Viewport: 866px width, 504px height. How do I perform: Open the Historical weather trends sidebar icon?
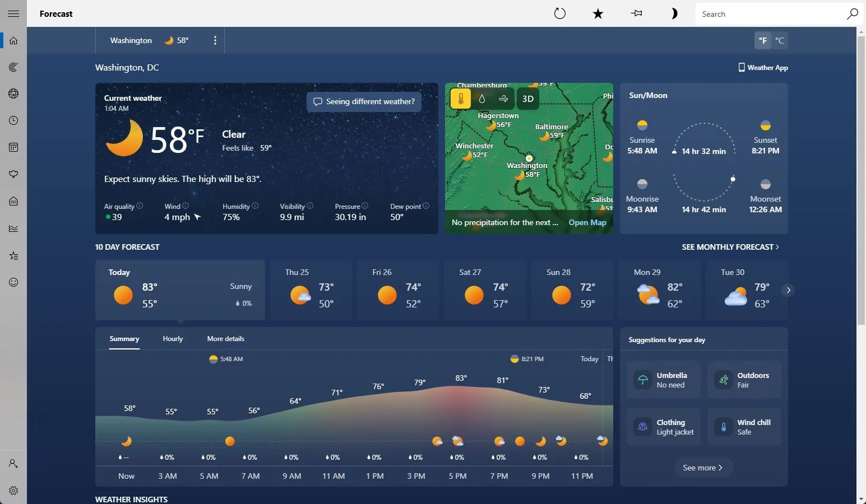13,228
